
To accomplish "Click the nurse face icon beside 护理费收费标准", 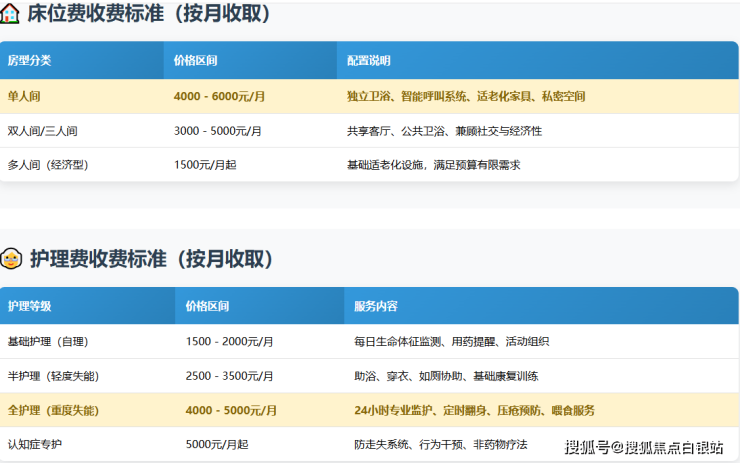I will pyautogui.click(x=11, y=259).
